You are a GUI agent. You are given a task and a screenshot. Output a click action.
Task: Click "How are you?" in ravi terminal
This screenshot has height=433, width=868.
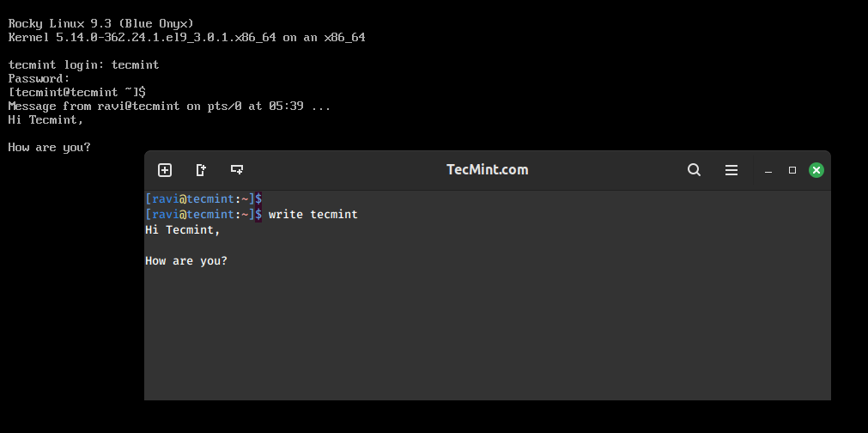pyautogui.click(x=186, y=261)
